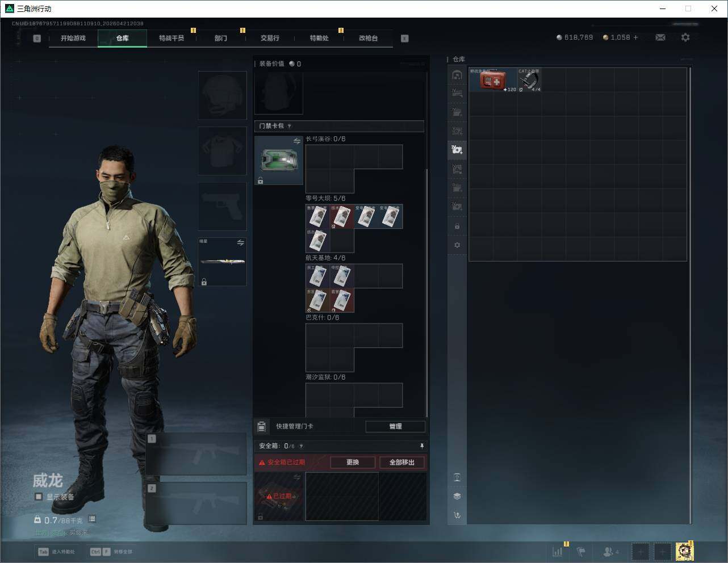Click swap arrows on the knife slot
Screen dimensions: 728x563
pos(240,243)
